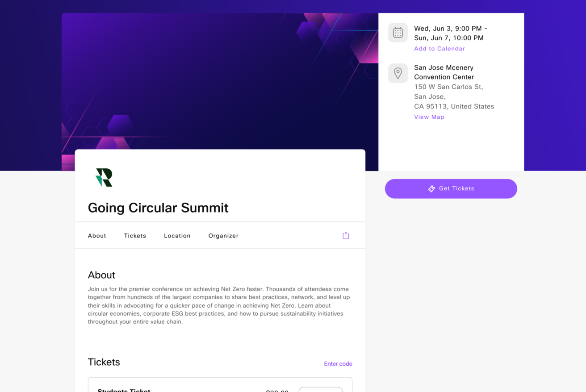Click the green organizer logo above the title
The image size is (586, 392).
(x=104, y=177)
